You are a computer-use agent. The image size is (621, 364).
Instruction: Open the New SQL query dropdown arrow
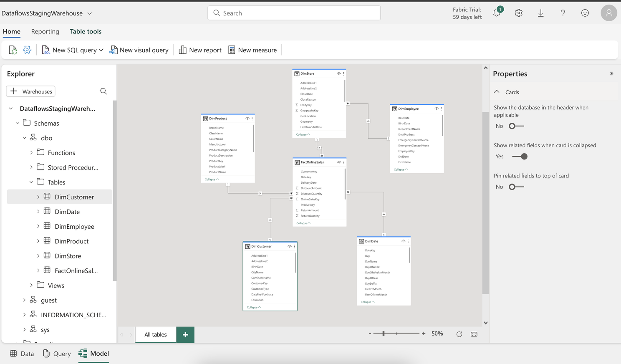(x=101, y=50)
